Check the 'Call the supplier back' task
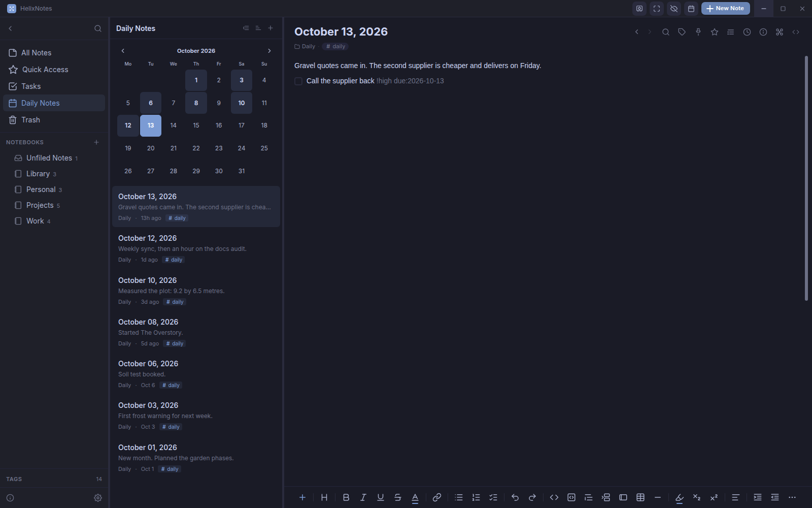 (298, 81)
